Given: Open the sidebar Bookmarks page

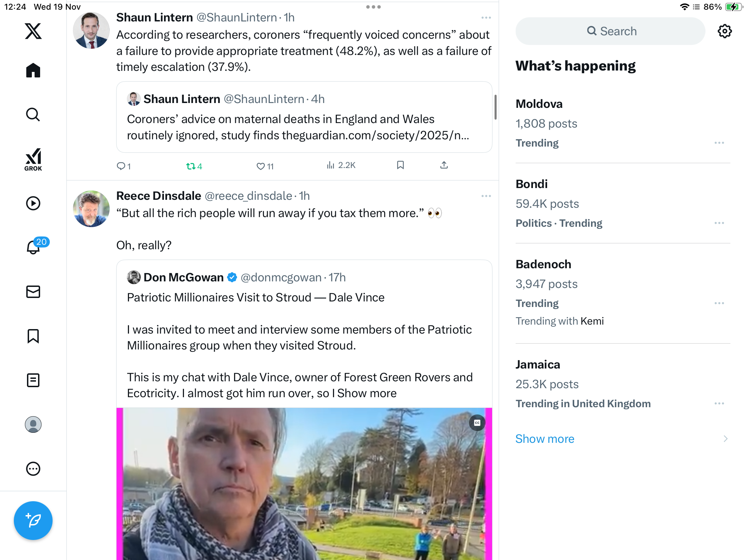Looking at the screenshot, I should [x=33, y=336].
